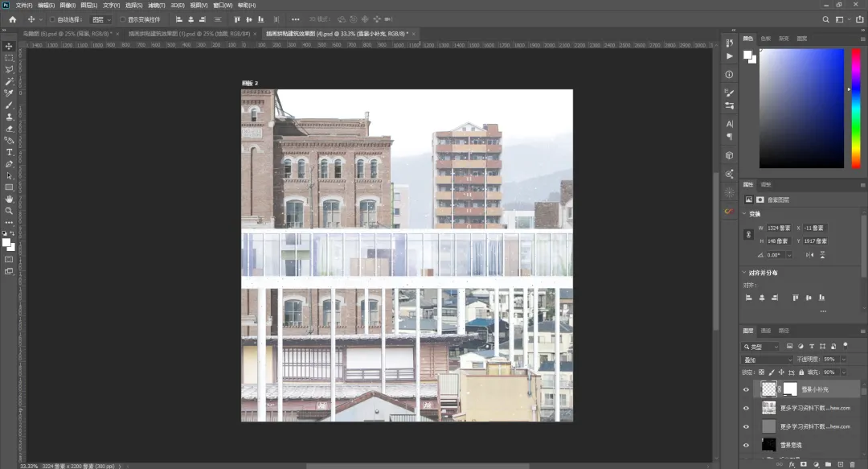Click the hue slider in the color picker
This screenshot has height=469, width=868.
(856, 109)
